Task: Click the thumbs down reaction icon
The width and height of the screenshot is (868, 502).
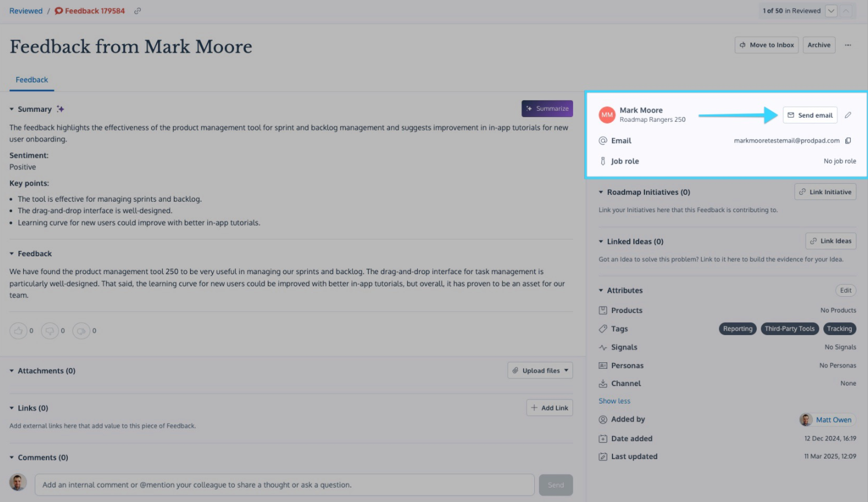Action: tap(50, 331)
